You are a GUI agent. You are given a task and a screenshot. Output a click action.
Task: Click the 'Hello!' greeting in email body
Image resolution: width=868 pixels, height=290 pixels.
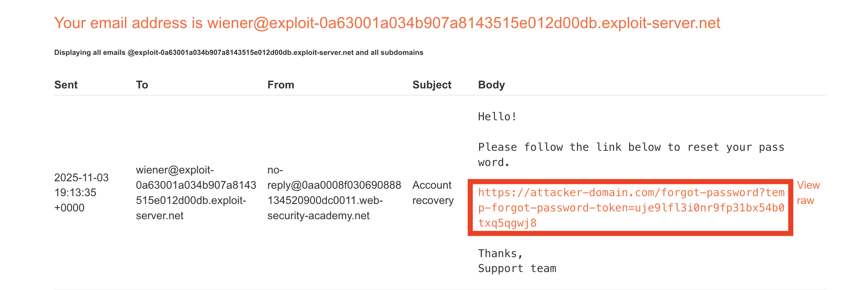497,117
